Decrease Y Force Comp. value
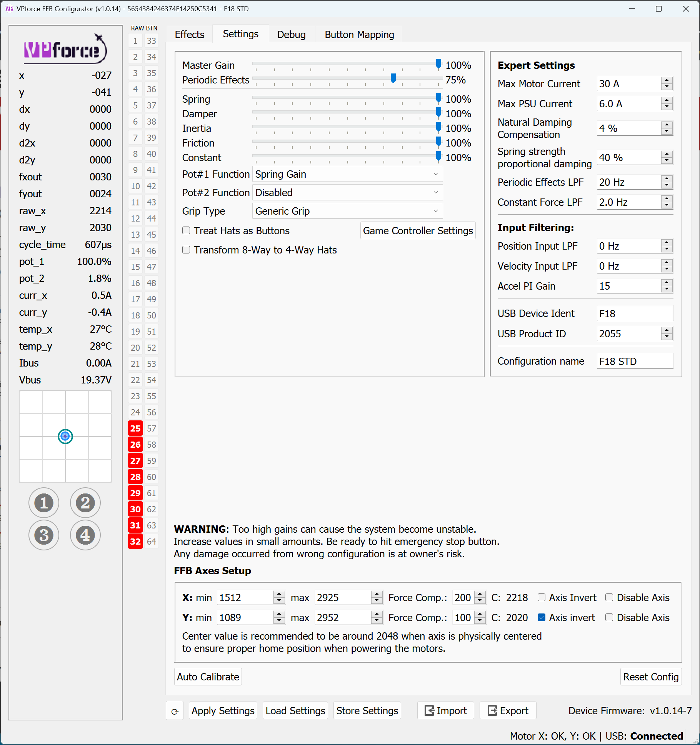 [x=480, y=621]
